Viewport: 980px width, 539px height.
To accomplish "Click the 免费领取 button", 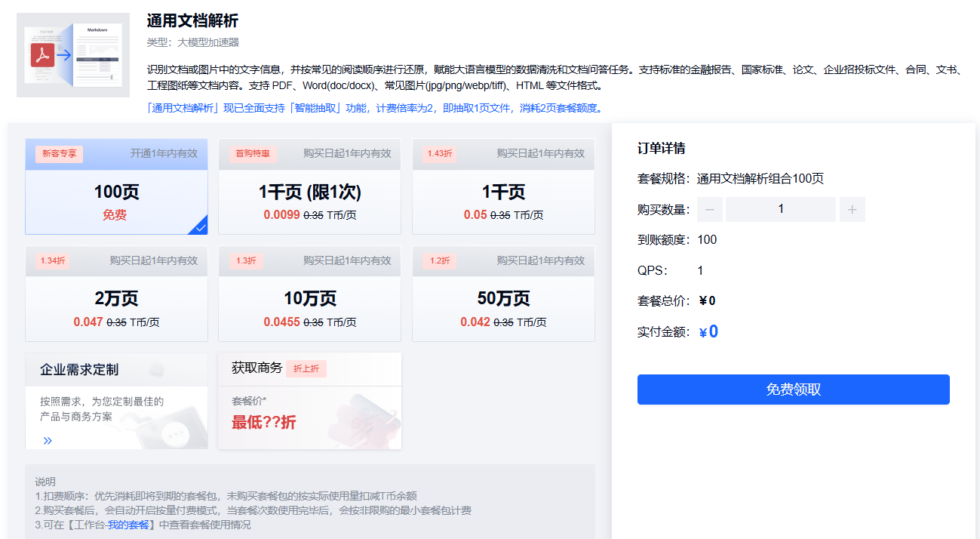I will pos(793,389).
